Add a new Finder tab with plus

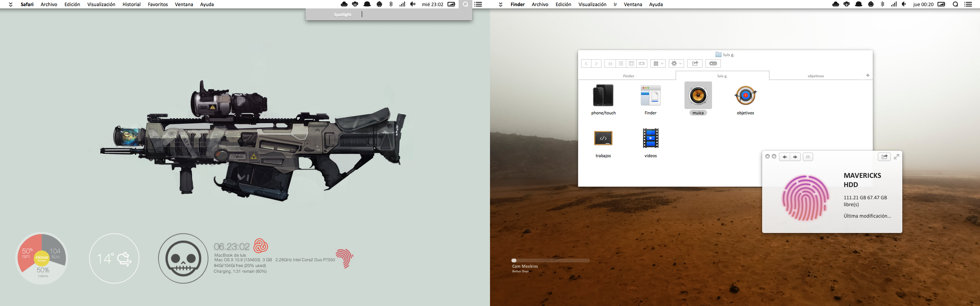[867, 75]
